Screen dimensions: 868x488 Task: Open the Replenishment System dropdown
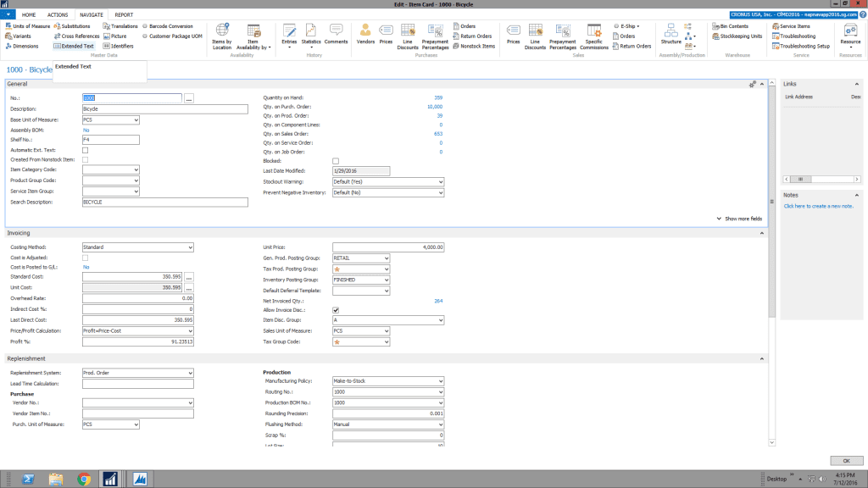190,373
